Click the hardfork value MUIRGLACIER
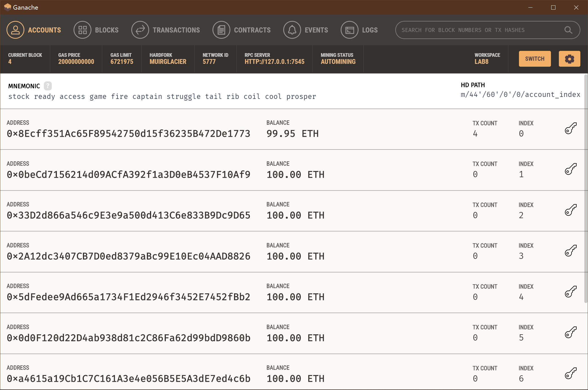The height and width of the screenshot is (390, 588). coord(168,62)
